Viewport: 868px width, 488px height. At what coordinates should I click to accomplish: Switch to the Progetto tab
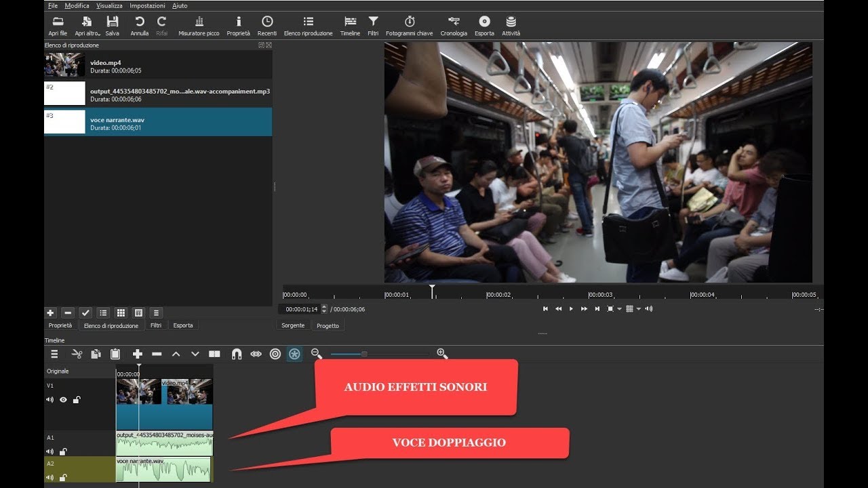(328, 326)
